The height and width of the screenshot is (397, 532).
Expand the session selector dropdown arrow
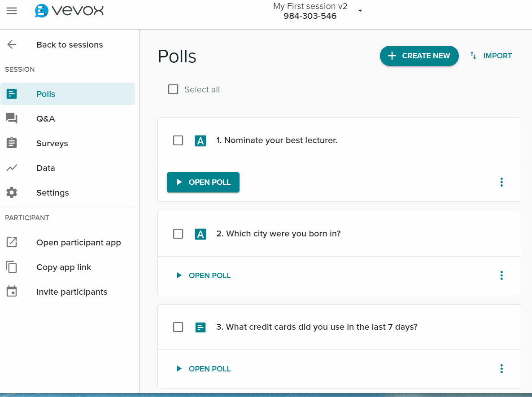(x=360, y=11)
